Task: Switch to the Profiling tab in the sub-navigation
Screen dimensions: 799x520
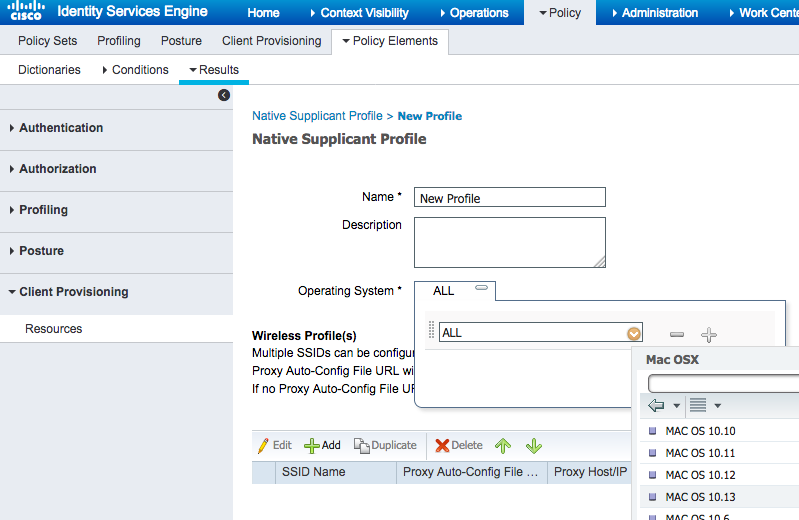Action: 119,41
